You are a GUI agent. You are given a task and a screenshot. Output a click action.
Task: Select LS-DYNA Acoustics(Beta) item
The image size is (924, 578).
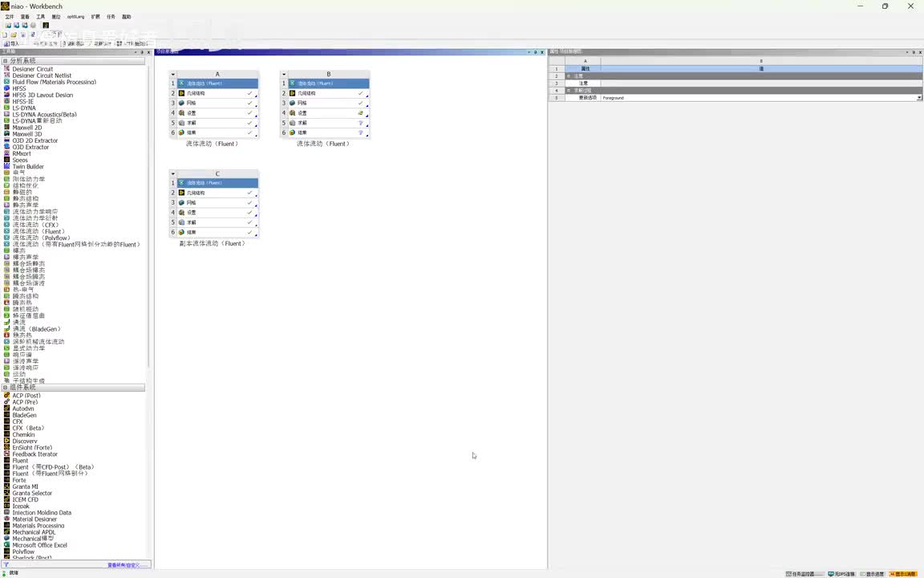(44, 115)
